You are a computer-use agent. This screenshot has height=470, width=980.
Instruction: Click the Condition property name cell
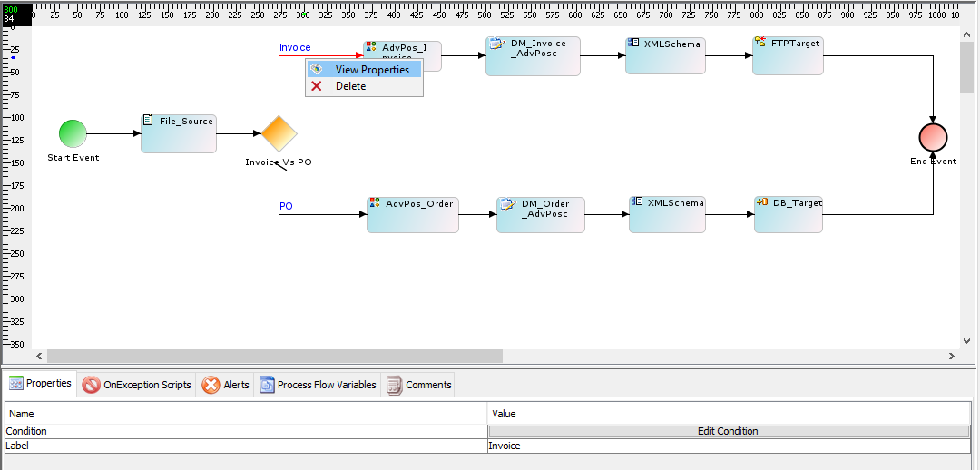[x=246, y=431]
